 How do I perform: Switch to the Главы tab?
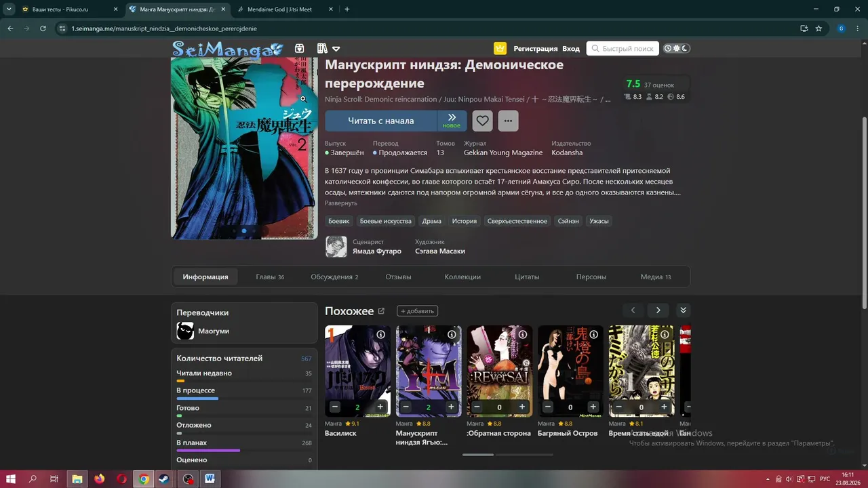[x=270, y=277]
